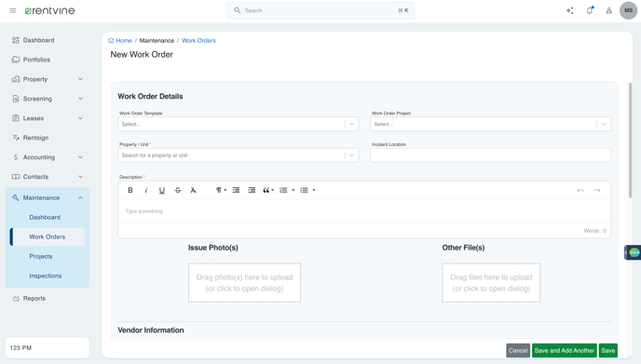The width and height of the screenshot is (641, 364).
Task: Open the live chat bubble widget
Action: [x=634, y=252]
